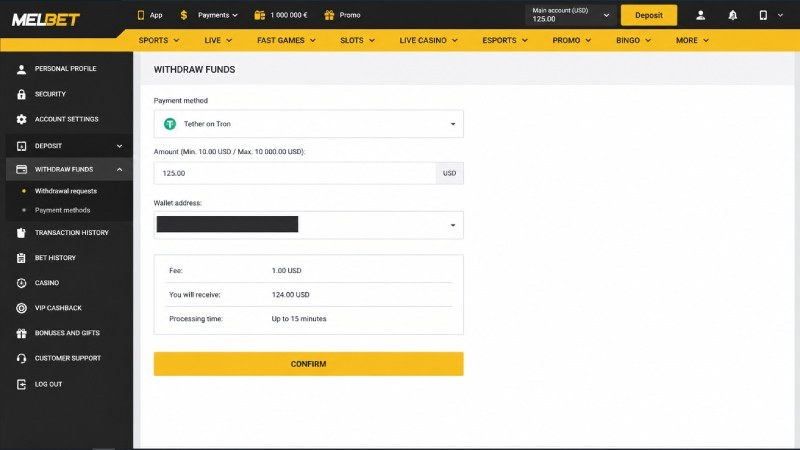The width and height of the screenshot is (800, 450).
Task: Click the Account Settings gear icon
Action: coord(21,119)
